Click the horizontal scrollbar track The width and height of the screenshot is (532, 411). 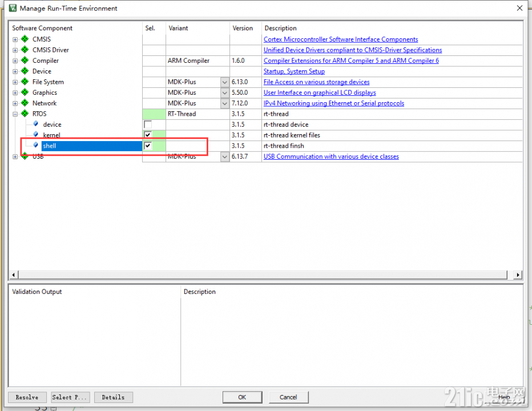(263, 275)
